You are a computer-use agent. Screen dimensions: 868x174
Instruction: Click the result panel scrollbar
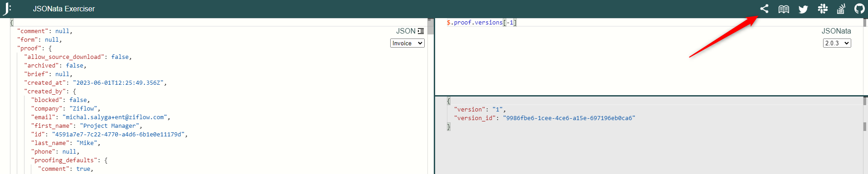point(865,135)
